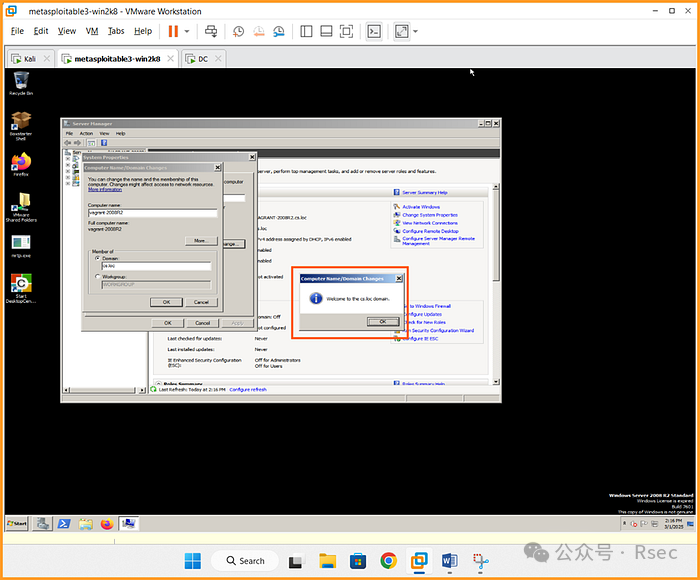Click the Activate Windows link
Viewport: 700px width, 580px height.
point(421,207)
